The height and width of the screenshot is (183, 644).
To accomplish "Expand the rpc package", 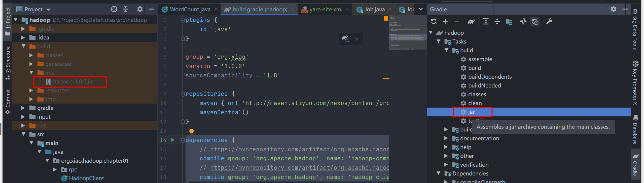I will tap(55, 169).
